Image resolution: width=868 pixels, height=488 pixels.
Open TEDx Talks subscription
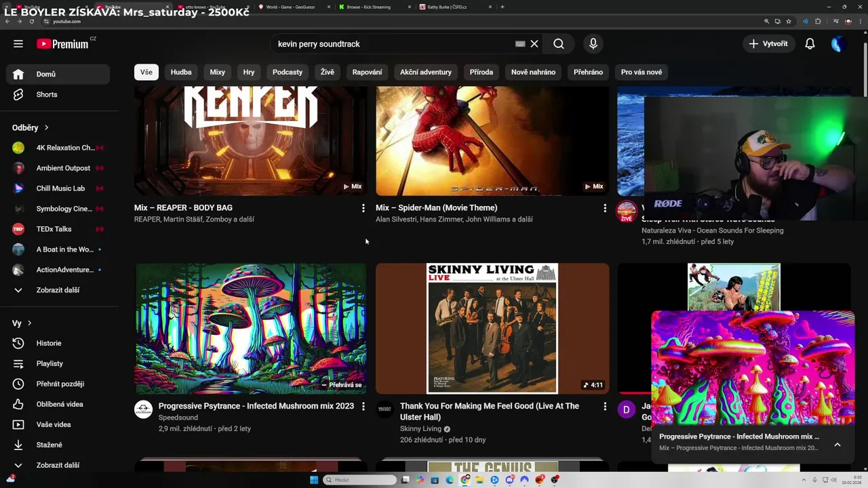[x=58, y=229]
